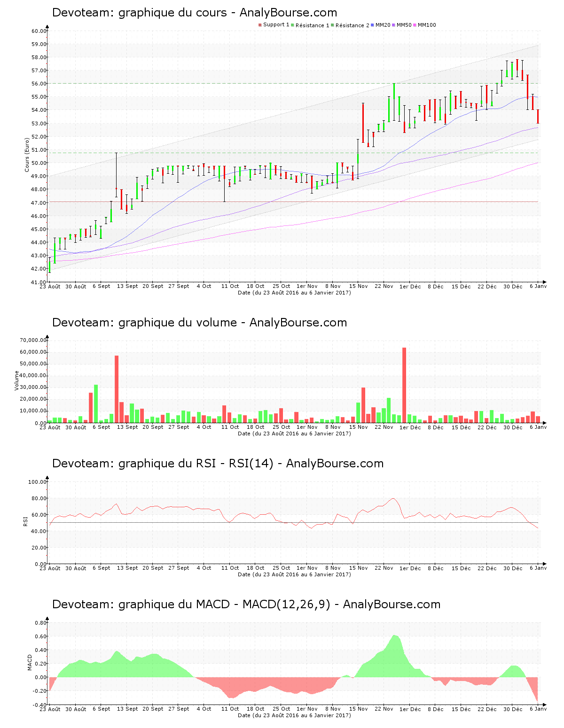
Task: Click the 0.80 MACD axis value
Action: (41, 623)
